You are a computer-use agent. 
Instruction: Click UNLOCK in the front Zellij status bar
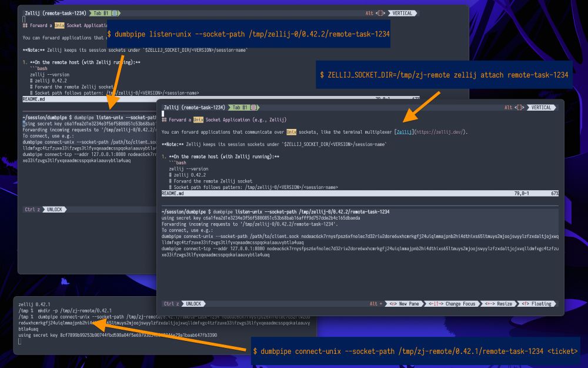(193, 304)
